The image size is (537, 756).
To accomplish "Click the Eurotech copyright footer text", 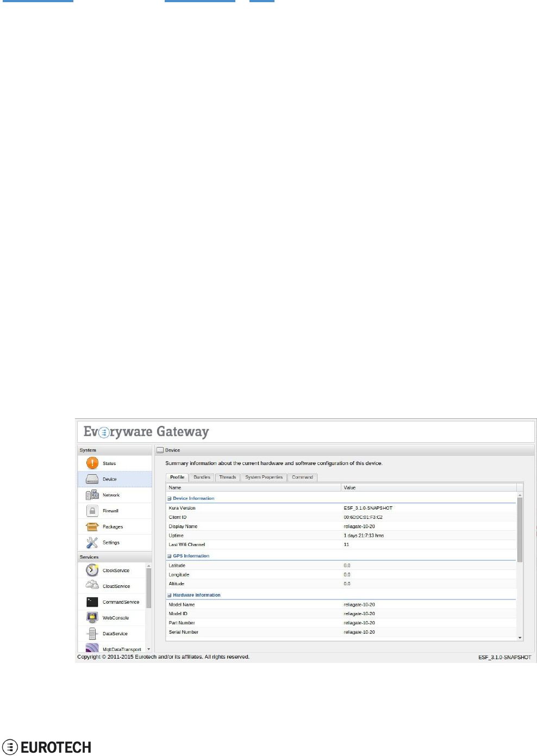I will 163,657.
